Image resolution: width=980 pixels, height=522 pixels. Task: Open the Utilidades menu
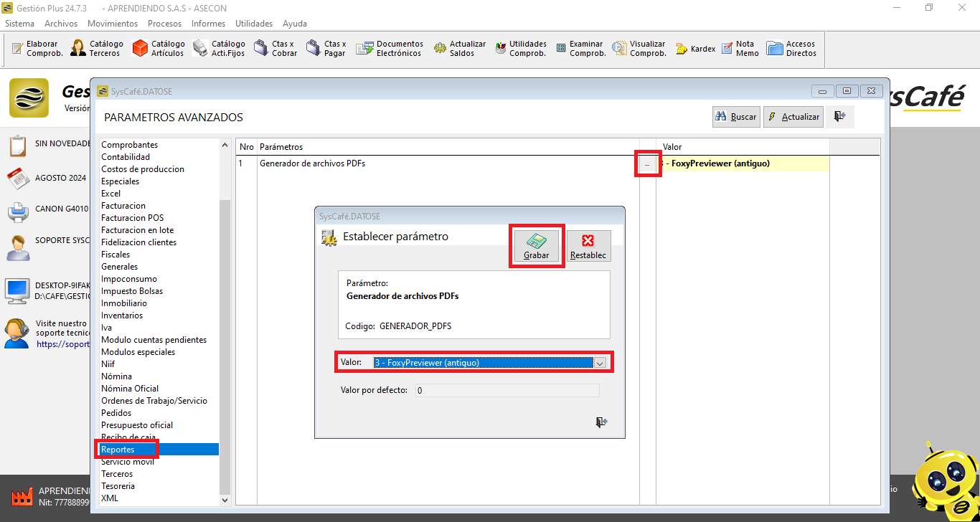pos(254,24)
